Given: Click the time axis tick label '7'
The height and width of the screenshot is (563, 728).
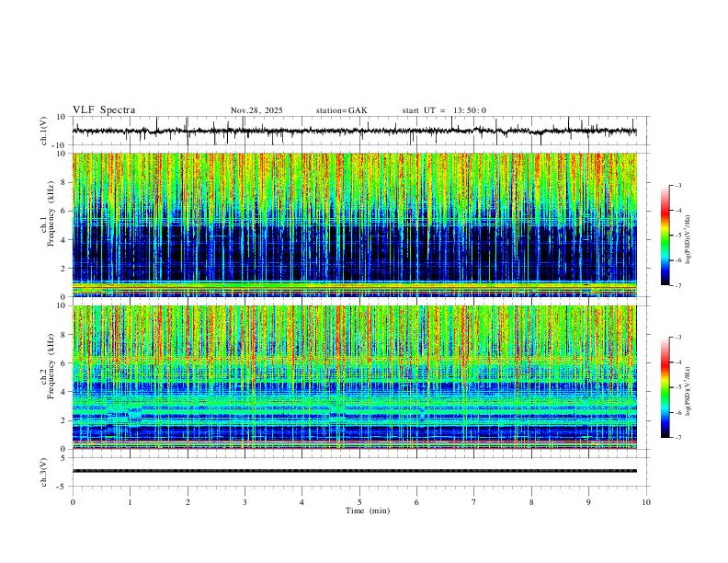Looking at the screenshot, I should (x=474, y=502).
